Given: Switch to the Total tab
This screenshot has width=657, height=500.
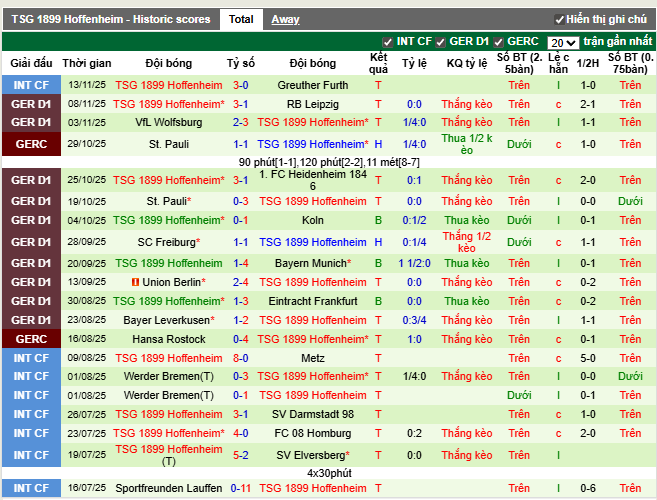Looking at the screenshot, I should pos(241,19).
